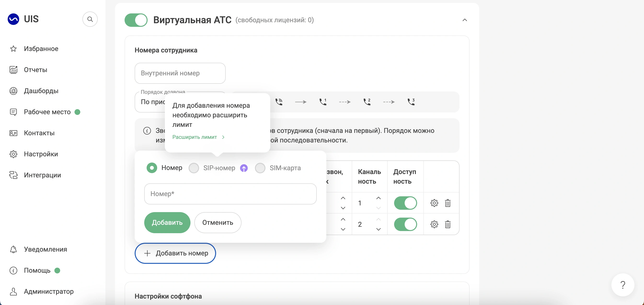Increase channel value in first row
The height and width of the screenshot is (305, 644).
point(379,198)
